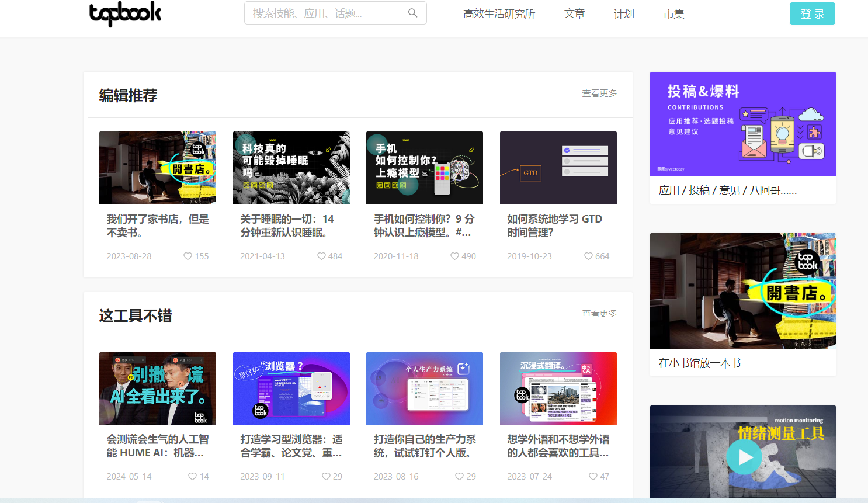This screenshot has width=868, height=503.
Task: Open sidebar 開書店 image card
Action: 743,291
